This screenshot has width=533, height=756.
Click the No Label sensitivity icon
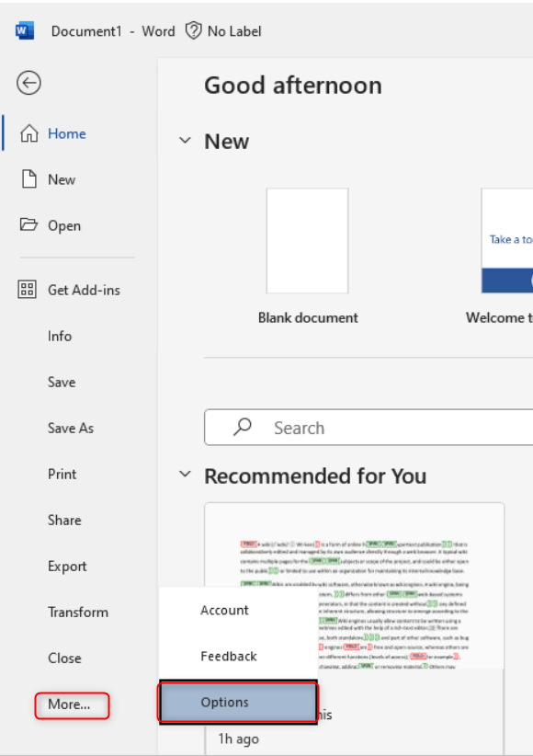coord(192,30)
